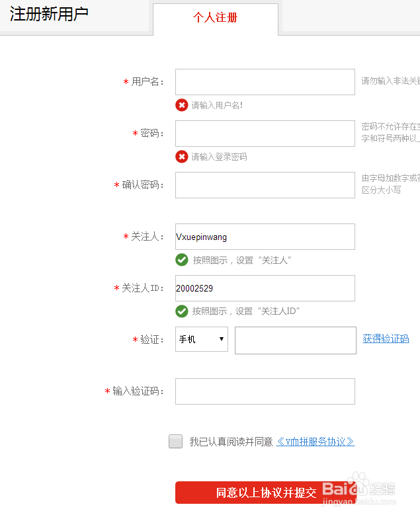Click into the 密码 input field
Image resolution: width=420 pixels, height=517 pixels.
point(265,134)
